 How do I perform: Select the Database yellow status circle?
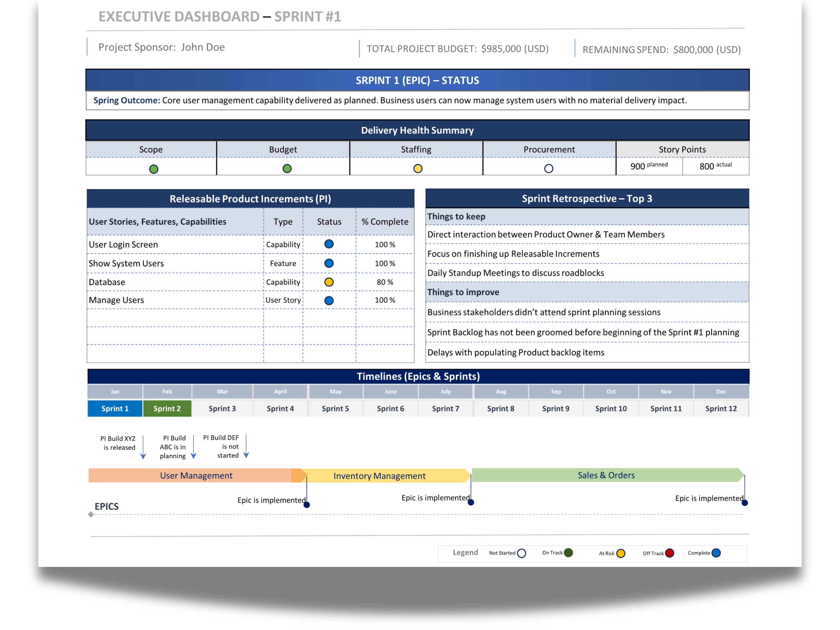(x=329, y=282)
